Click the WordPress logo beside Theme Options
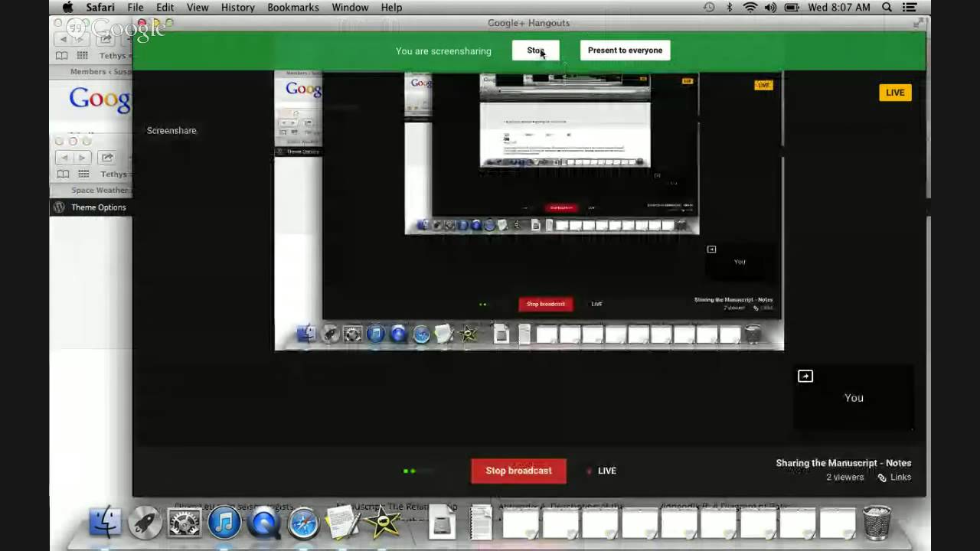Image resolution: width=980 pixels, height=551 pixels. (x=59, y=207)
